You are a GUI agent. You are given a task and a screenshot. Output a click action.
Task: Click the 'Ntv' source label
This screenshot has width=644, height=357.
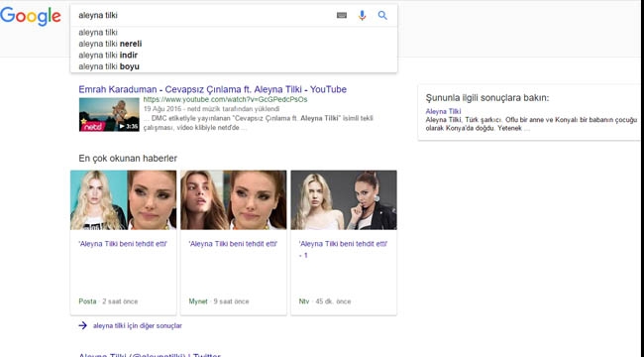point(304,301)
